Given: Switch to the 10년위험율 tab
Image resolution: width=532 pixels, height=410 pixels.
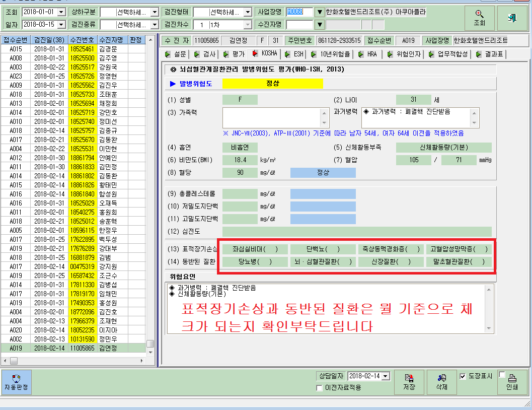Looking at the screenshot, I should [331, 54].
